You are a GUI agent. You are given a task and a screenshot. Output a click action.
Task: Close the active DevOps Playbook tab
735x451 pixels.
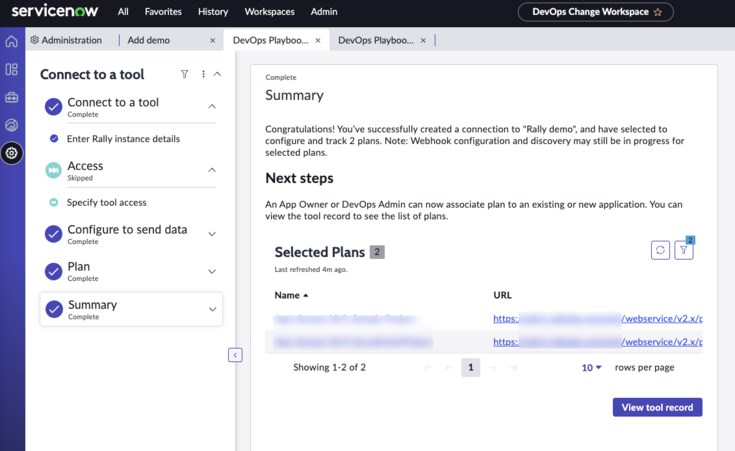[318, 40]
